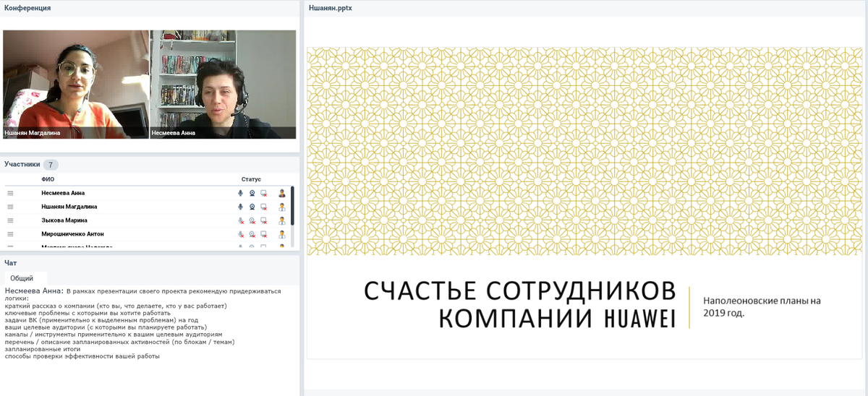The image size is (868, 396).
Task: Select the video feed of Несмеева Анна
Action: 223,84
